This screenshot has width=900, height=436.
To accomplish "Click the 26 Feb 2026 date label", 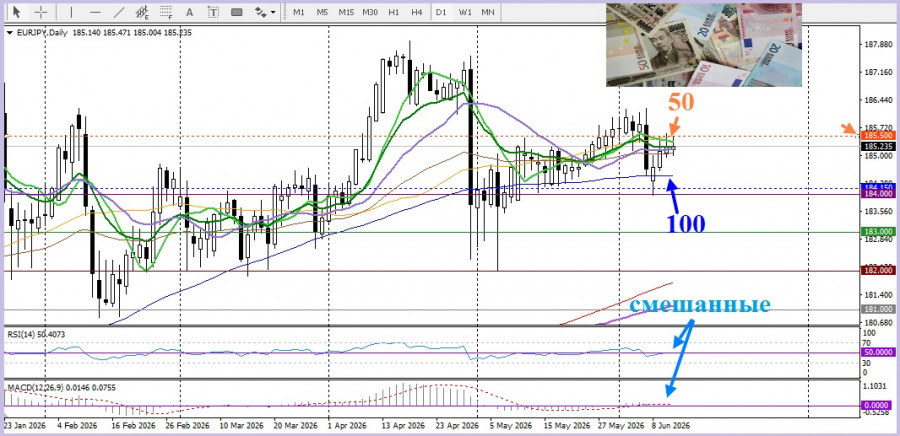I will 187,426.
